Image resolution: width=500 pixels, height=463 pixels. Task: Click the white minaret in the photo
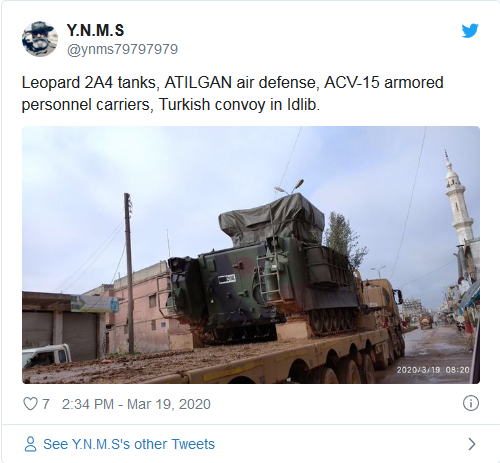[x=458, y=200]
